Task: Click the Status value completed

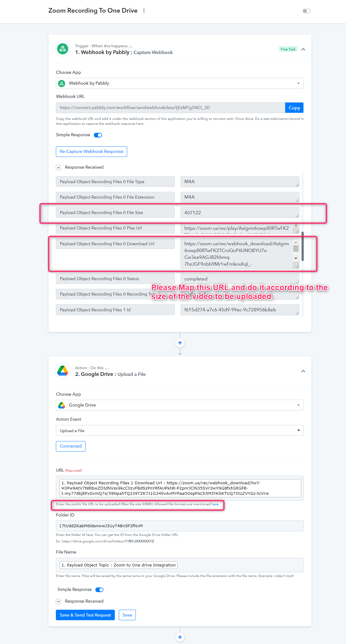Action: pyautogui.click(x=240, y=279)
